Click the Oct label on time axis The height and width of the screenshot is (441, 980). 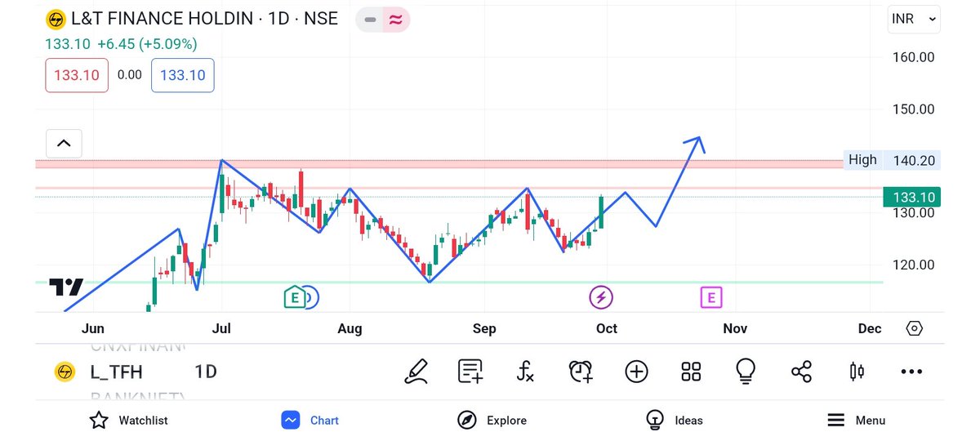point(607,328)
